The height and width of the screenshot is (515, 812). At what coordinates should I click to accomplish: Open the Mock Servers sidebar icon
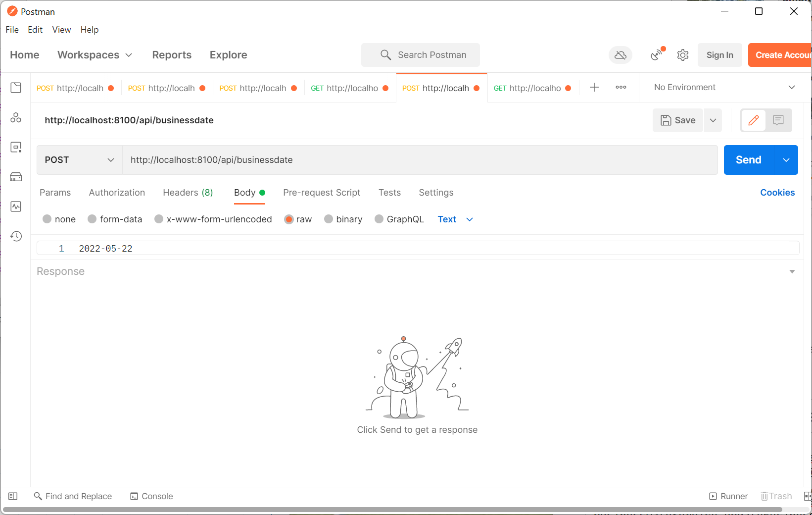[x=16, y=177]
